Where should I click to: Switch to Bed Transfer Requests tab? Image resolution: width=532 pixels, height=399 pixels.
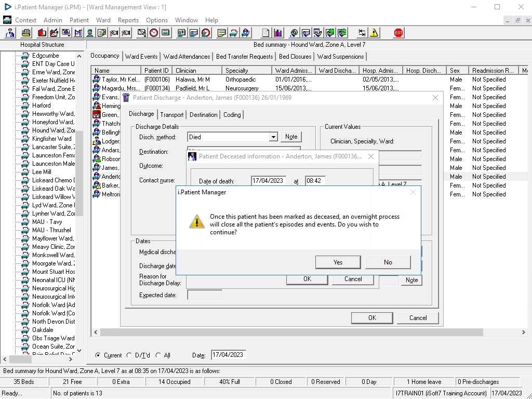click(x=244, y=57)
